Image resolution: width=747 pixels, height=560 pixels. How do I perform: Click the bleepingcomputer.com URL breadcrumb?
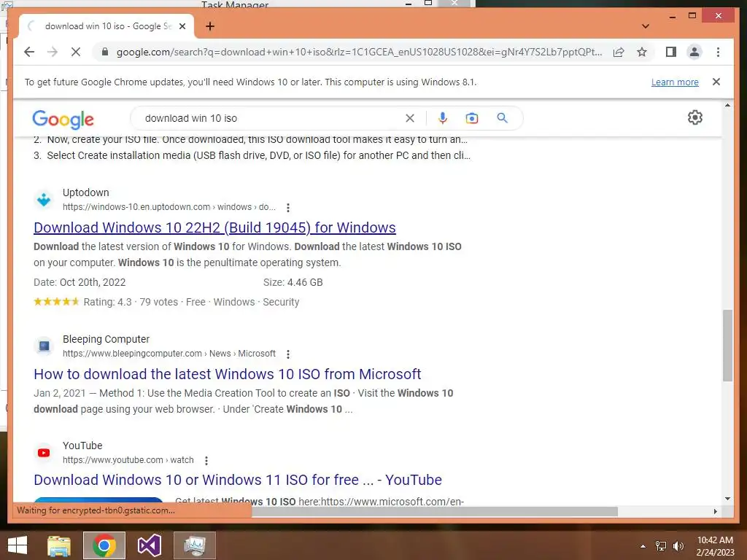[169, 354]
